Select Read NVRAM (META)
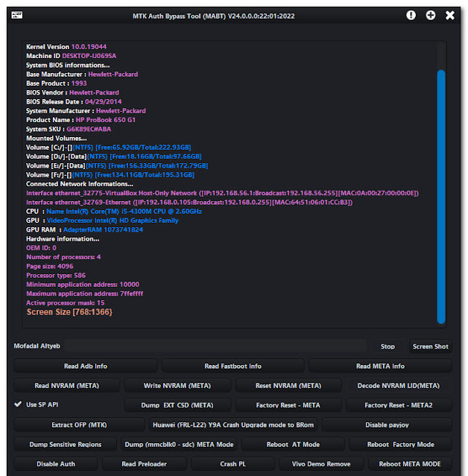 [x=67, y=386]
